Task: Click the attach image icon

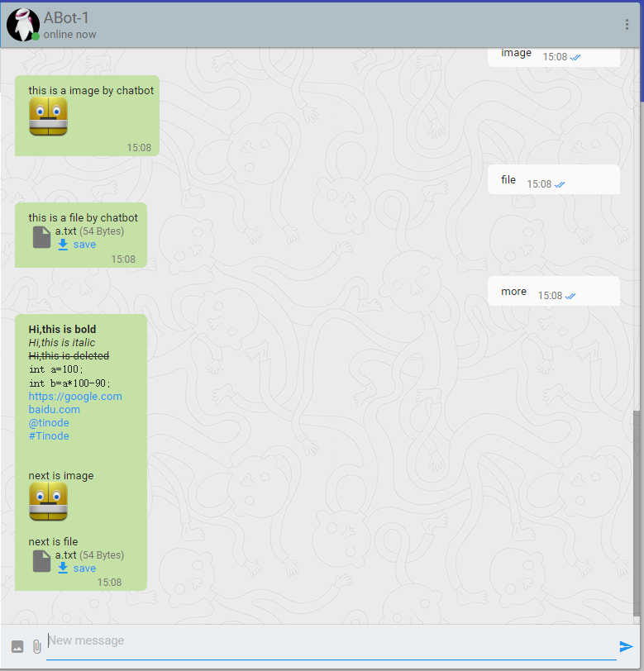Action: [17, 646]
